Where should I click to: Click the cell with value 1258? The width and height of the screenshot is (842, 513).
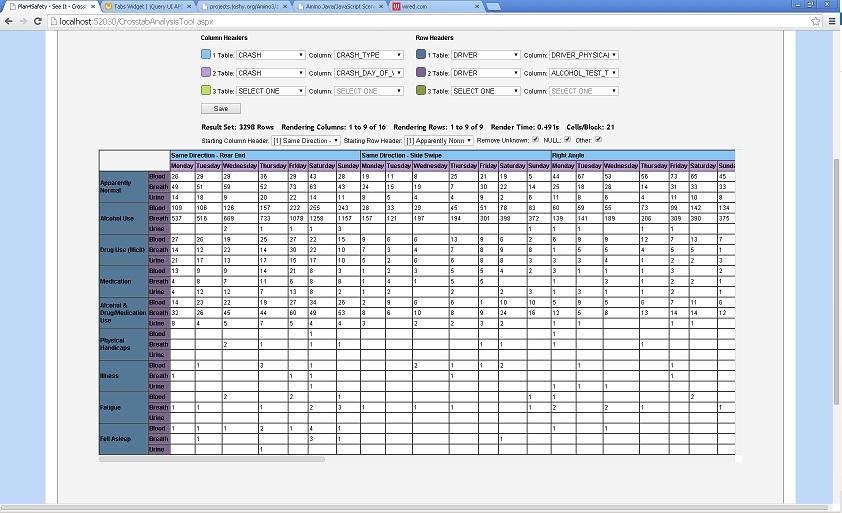pyautogui.click(x=322, y=219)
